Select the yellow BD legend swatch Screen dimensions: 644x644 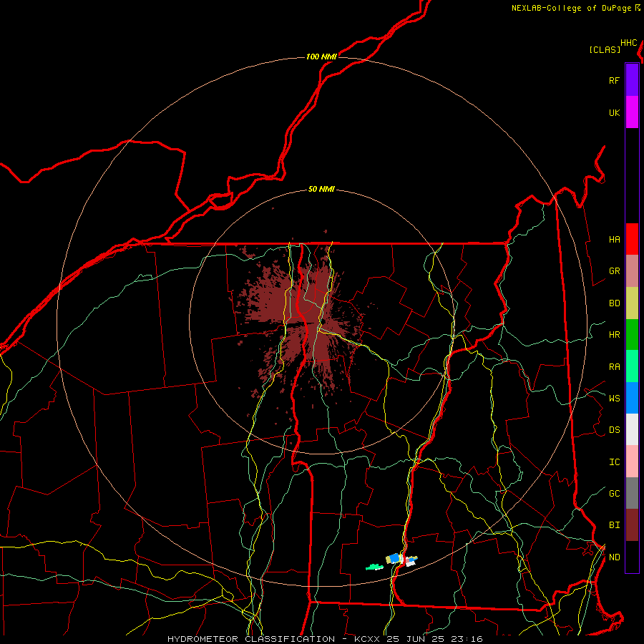pyautogui.click(x=632, y=303)
